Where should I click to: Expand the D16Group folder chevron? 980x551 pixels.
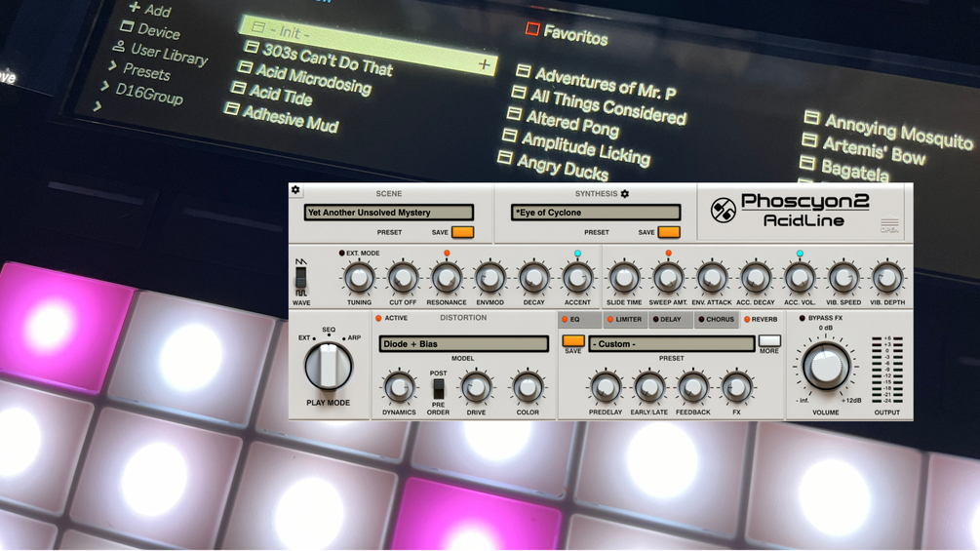(x=105, y=86)
